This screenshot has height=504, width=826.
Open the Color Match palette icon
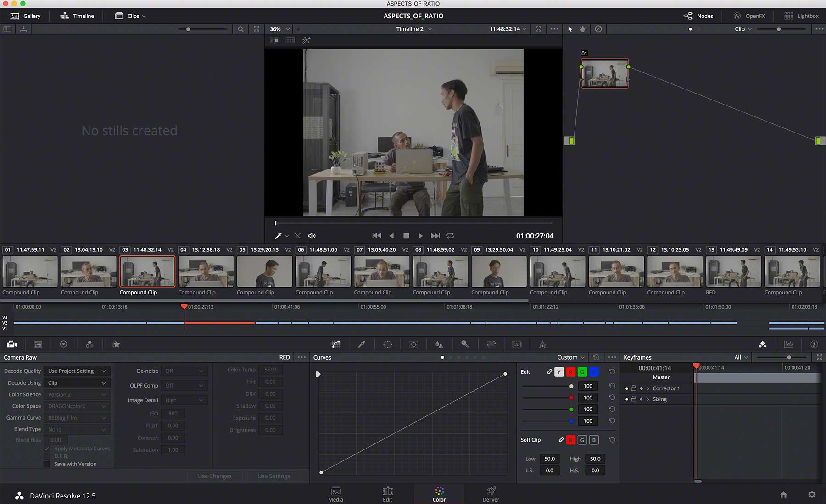(x=38, y=344)
